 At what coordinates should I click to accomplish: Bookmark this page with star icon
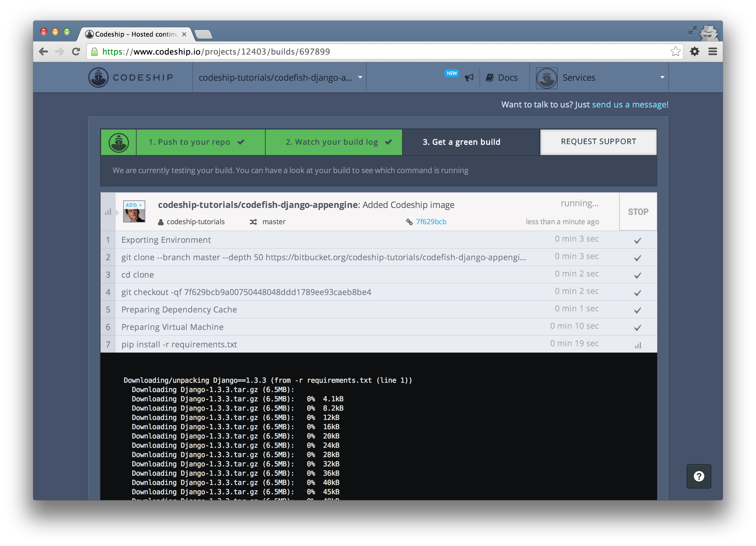click(x=675, y=51)
